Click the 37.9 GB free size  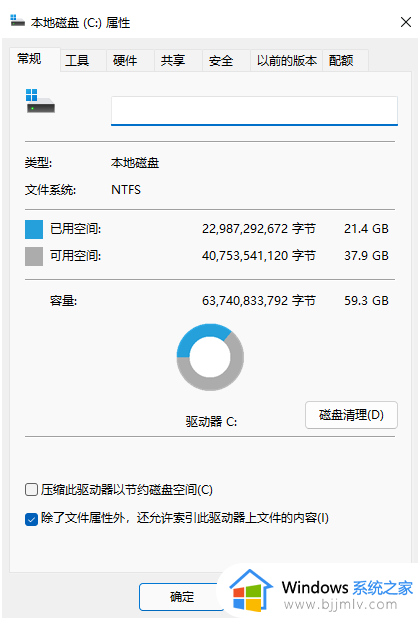[x=366, y=256]
